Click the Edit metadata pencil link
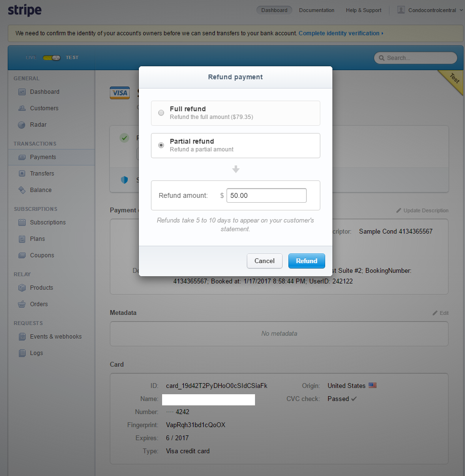 [440, 313]
